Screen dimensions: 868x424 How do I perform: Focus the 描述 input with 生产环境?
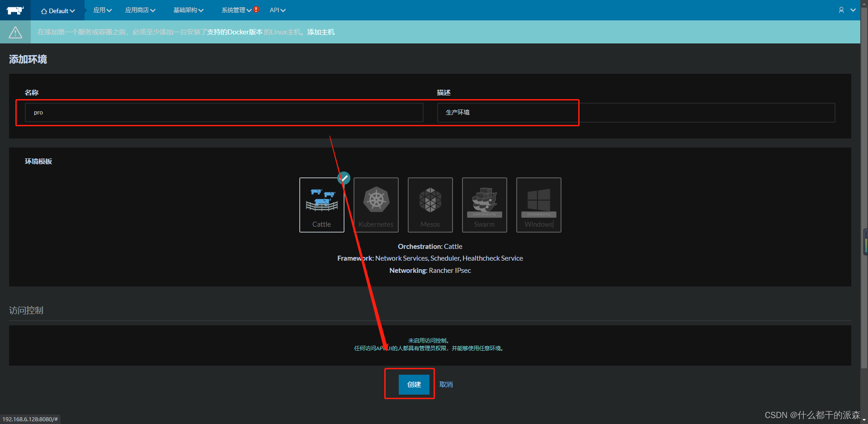coord(636,112)
